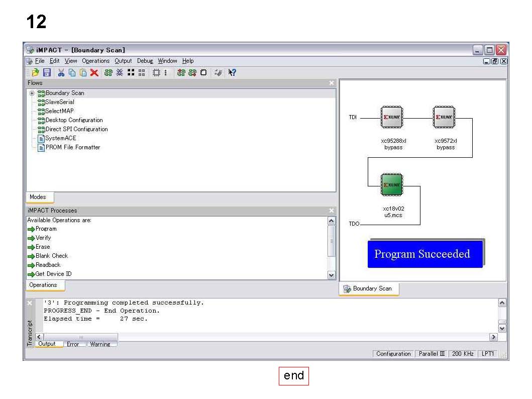Open the File menu
Image resolution: width=532 pixels, height=399 pixels.
pyautogui.click(x=40, y=61)
